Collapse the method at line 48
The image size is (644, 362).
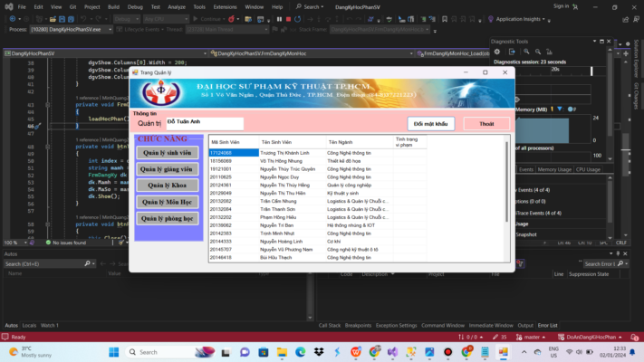coord(48,147)
